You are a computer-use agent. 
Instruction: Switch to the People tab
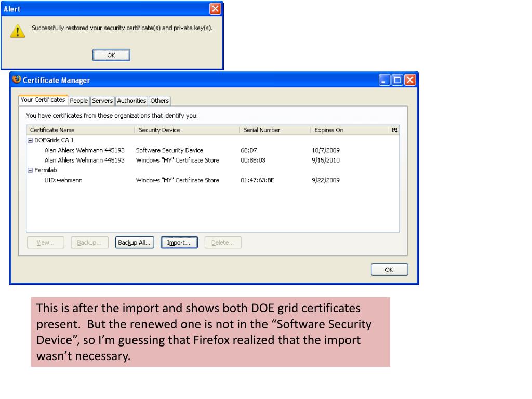79,101
